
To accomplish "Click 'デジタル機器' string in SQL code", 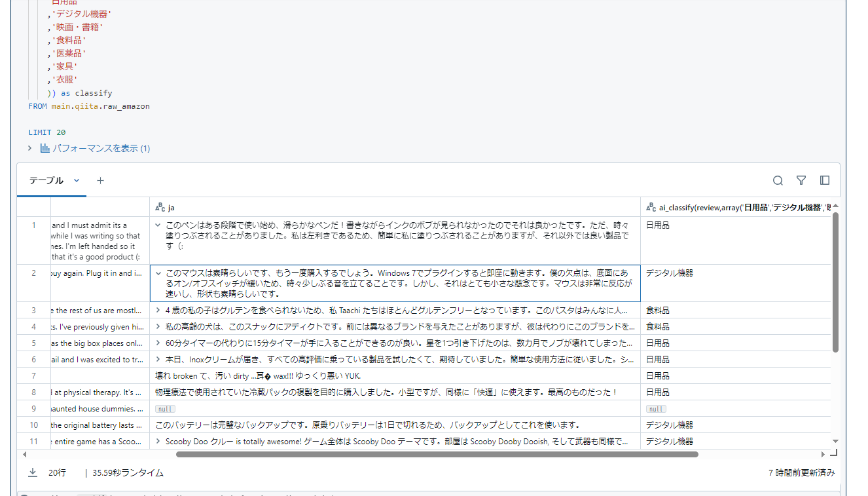I will coord(82,14).
